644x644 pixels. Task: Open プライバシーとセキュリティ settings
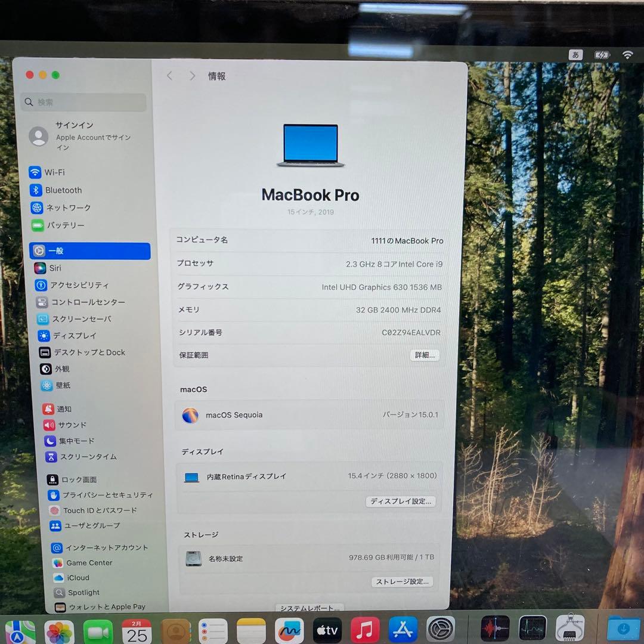[x=100, y=496]
